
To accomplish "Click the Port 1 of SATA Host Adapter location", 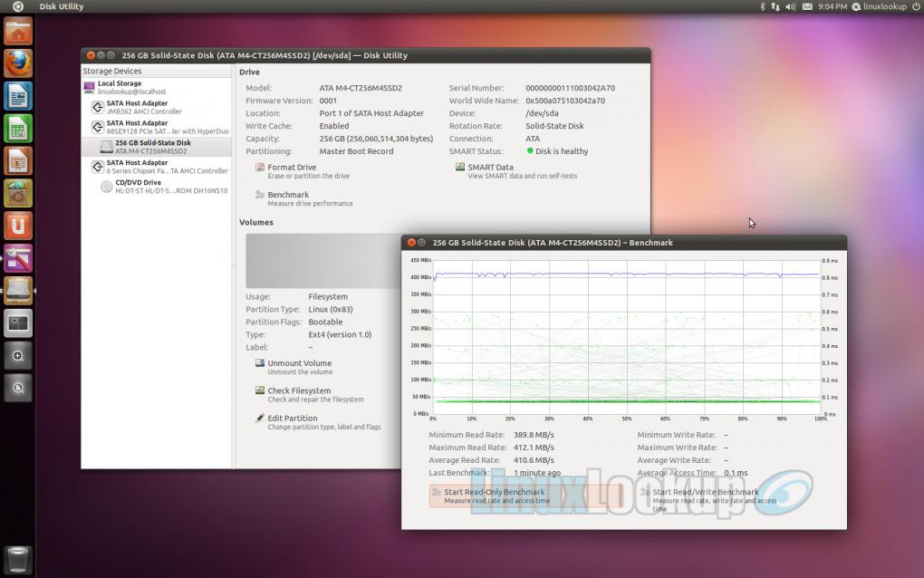I will (371, 113).
